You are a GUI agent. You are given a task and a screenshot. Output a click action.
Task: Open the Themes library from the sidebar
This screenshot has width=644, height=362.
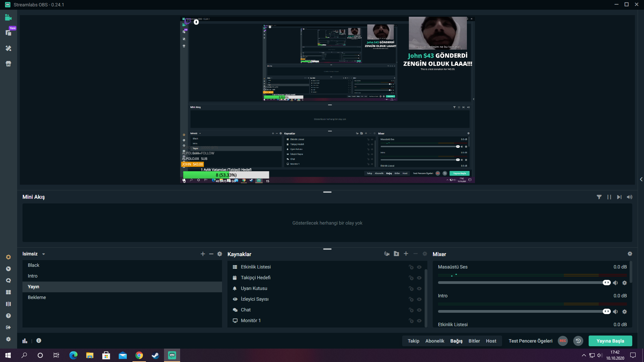pos(8,48)
